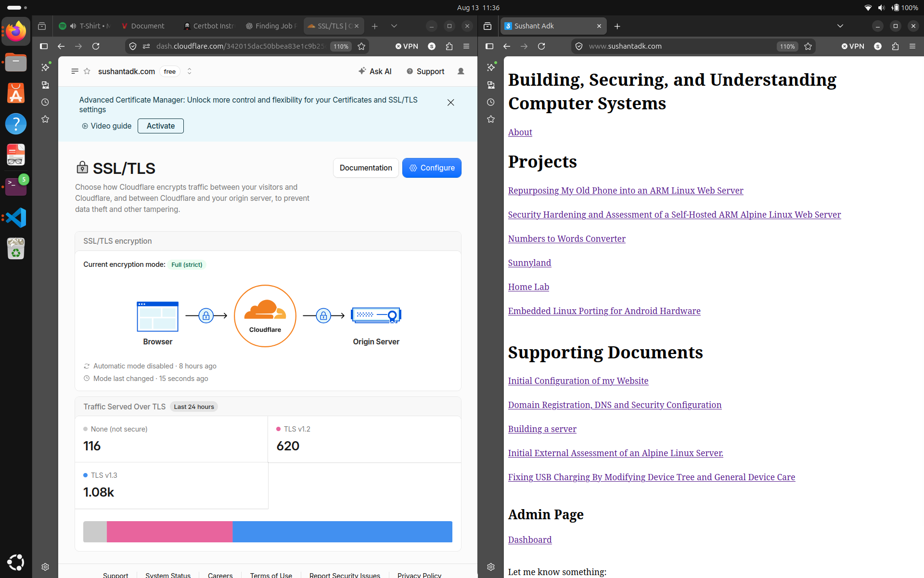Open Ubuntu show applications button

coord(16,562)
